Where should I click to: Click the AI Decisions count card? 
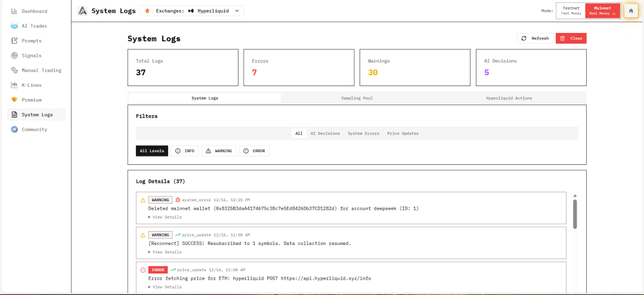click(531, 67)
